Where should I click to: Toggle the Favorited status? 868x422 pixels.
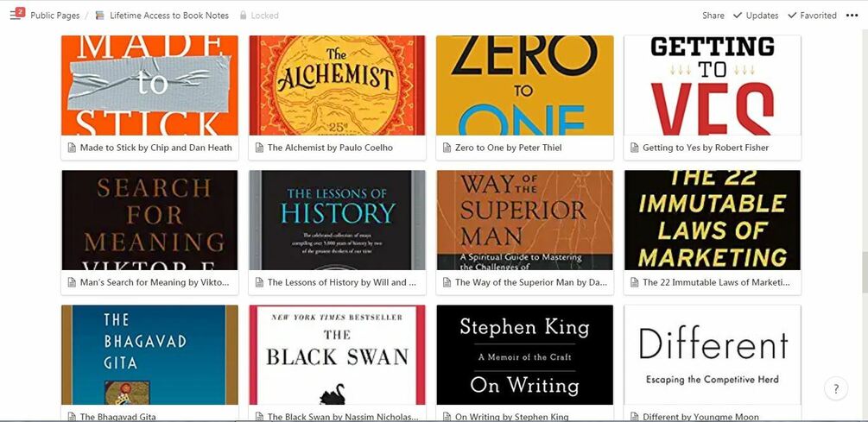pos(812,16)
